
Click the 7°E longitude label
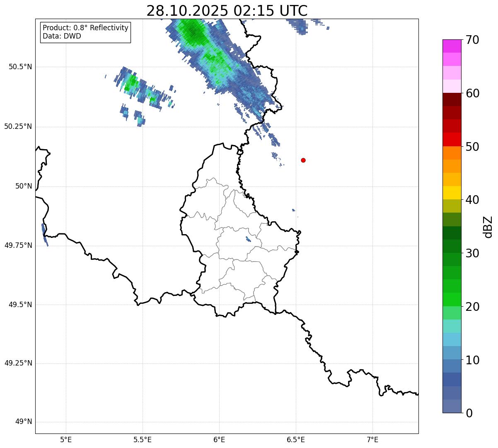(373, 440)
